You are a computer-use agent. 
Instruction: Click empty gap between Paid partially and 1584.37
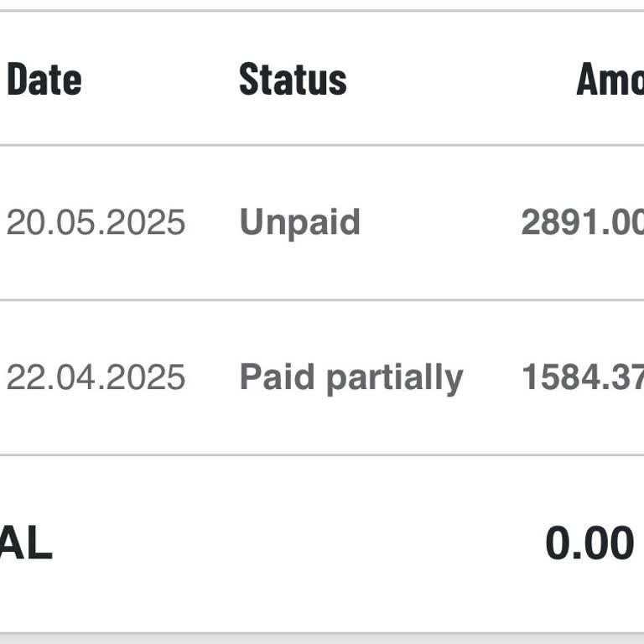tap(492, 378)
